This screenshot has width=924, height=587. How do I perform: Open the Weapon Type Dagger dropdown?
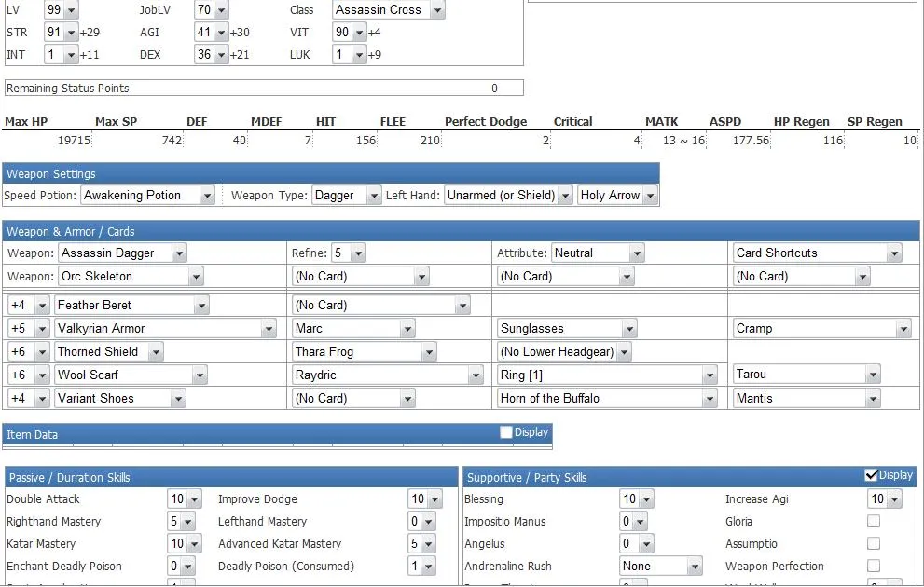pyautogui.click(x=346, y=196)
